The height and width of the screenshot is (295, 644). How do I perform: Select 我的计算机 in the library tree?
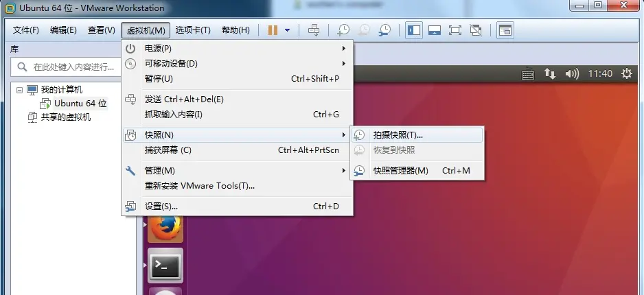tap(62, 89)
